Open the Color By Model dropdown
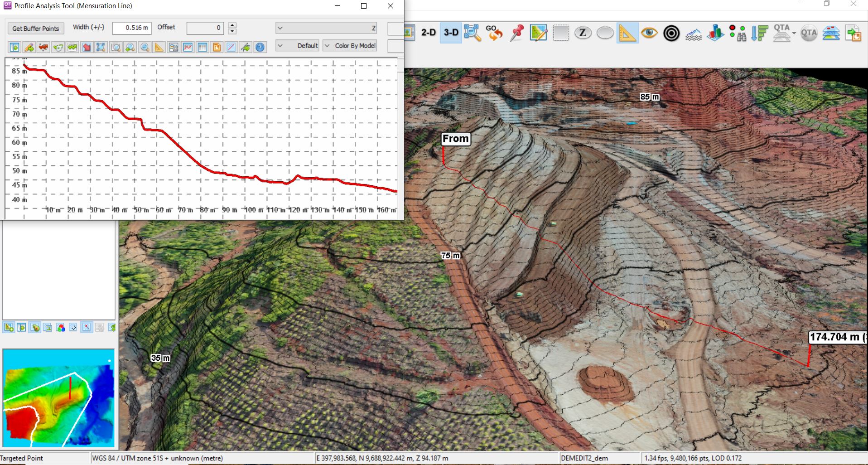The width and height of the screenshot is (868, 465). pyautogui.click(x=350, y=45)
